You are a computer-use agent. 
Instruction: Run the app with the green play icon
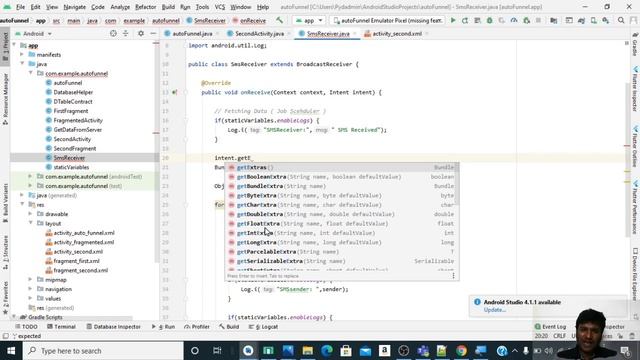[x=453, y=20]
